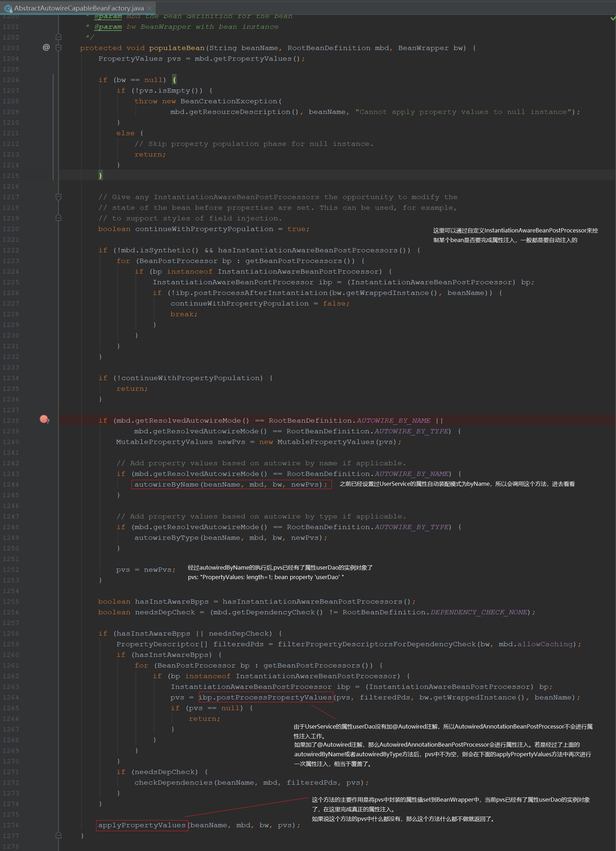
Task: Collapse the populateBean method fold at line 1203
Action: [59, 48]
